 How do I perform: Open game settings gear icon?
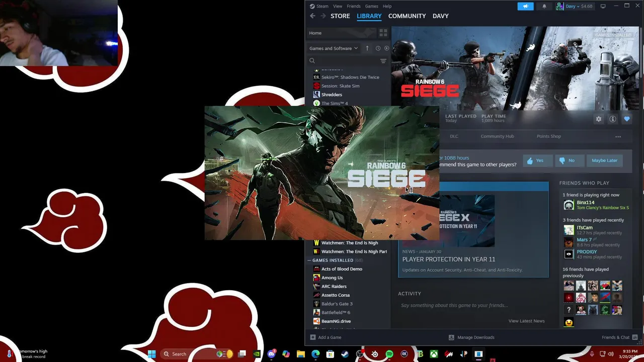pos(599,119)
